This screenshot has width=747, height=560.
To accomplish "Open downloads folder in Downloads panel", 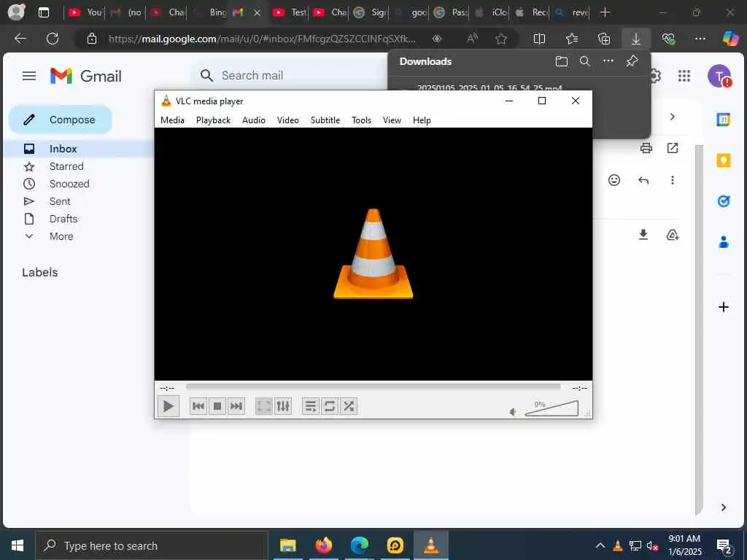I will click(x=562, y=61).
